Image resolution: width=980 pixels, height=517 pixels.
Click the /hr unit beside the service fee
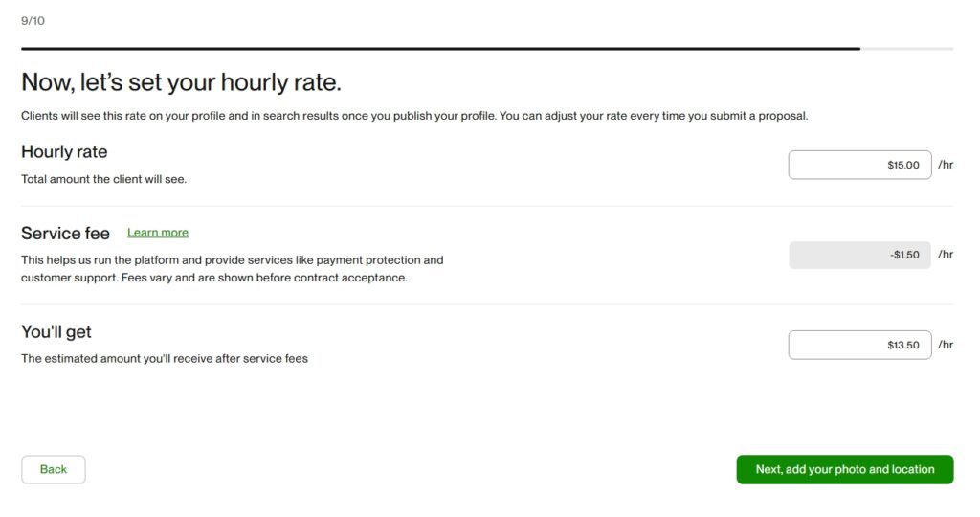pos(946,255)
